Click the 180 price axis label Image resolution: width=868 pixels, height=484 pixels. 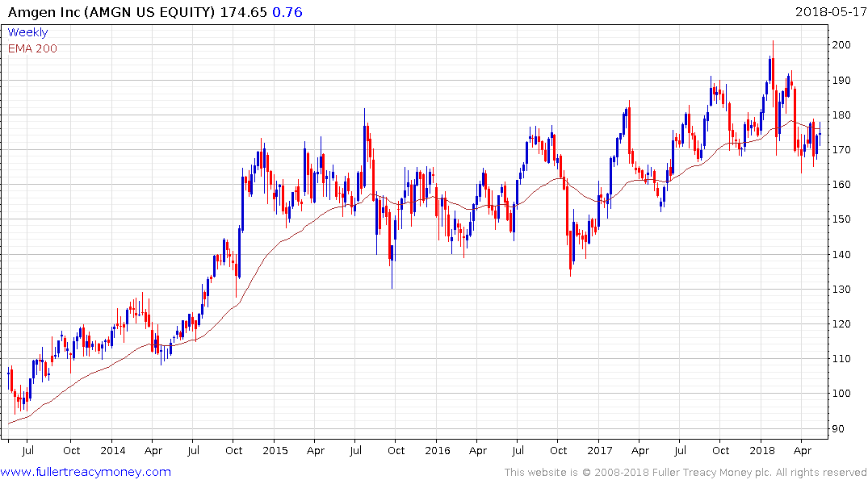841,115
